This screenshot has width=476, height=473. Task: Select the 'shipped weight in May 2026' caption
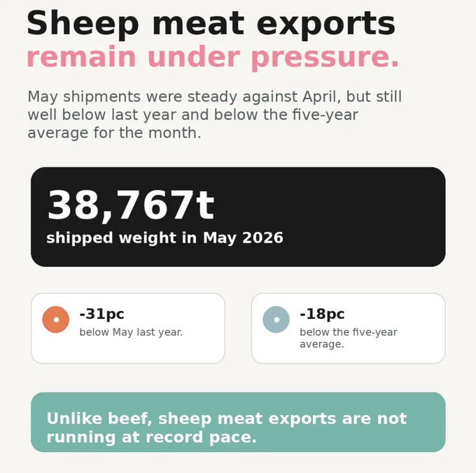point(164,238)
